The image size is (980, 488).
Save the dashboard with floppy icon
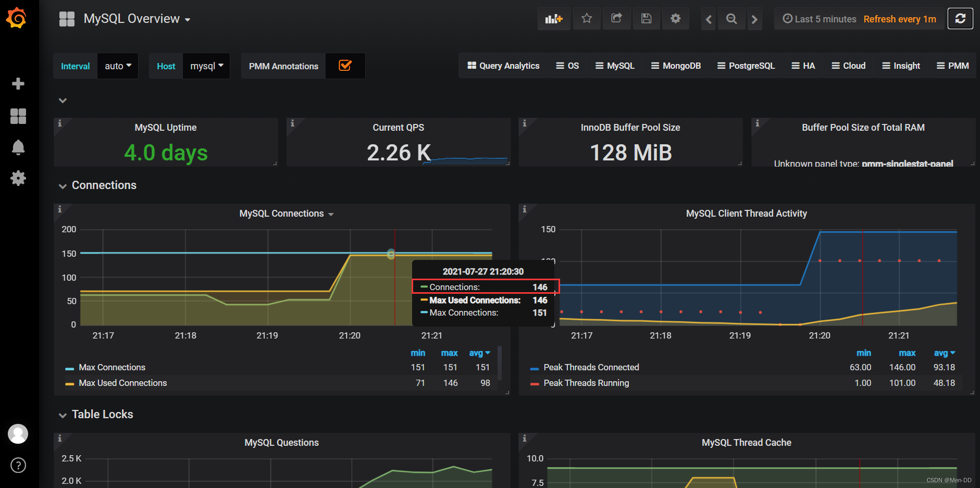tap(646, 19)
